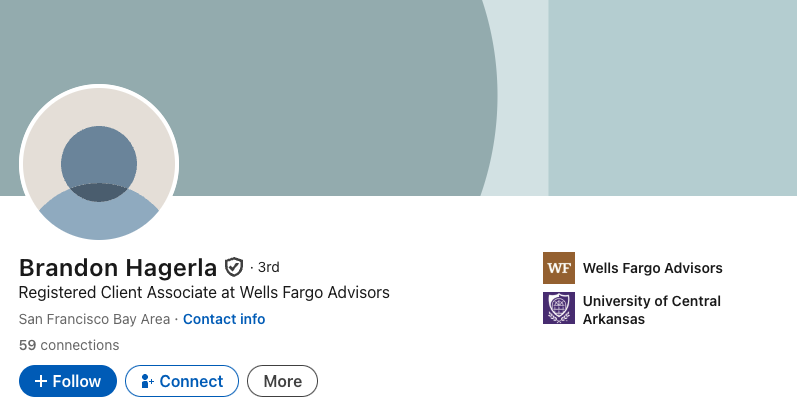Click the Brandon Hagerla profile name

click(118, 268)
